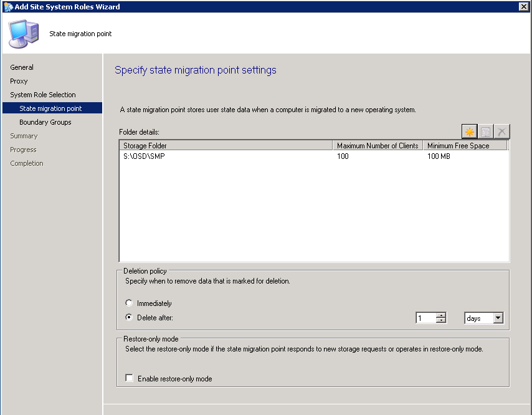Choose the Delete after option
The width and height of the screenshot is (532, 415).
pos(129,317)
